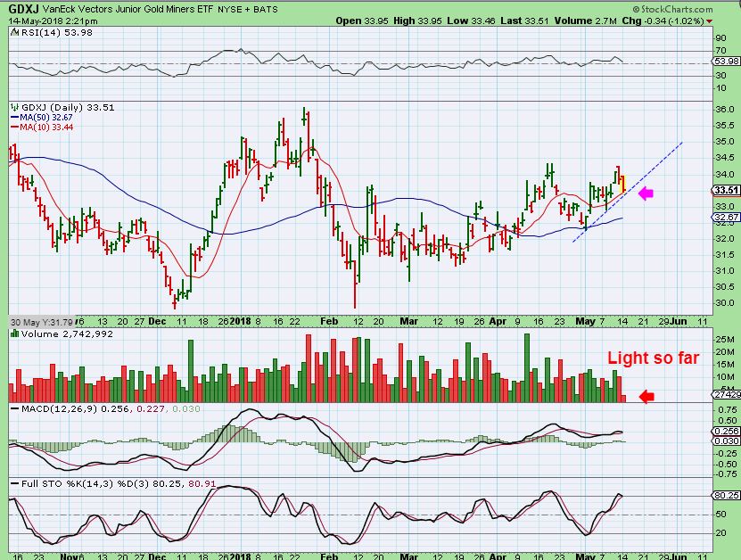This screenshot has width=741, height=560.
Task: Click the May label on the upper date axis
Action: click(x=586, y=321)
